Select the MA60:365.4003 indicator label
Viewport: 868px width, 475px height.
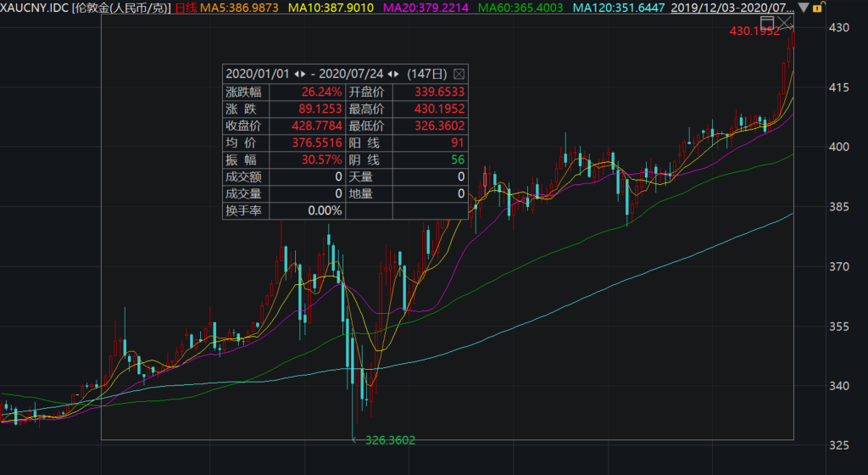520,8
